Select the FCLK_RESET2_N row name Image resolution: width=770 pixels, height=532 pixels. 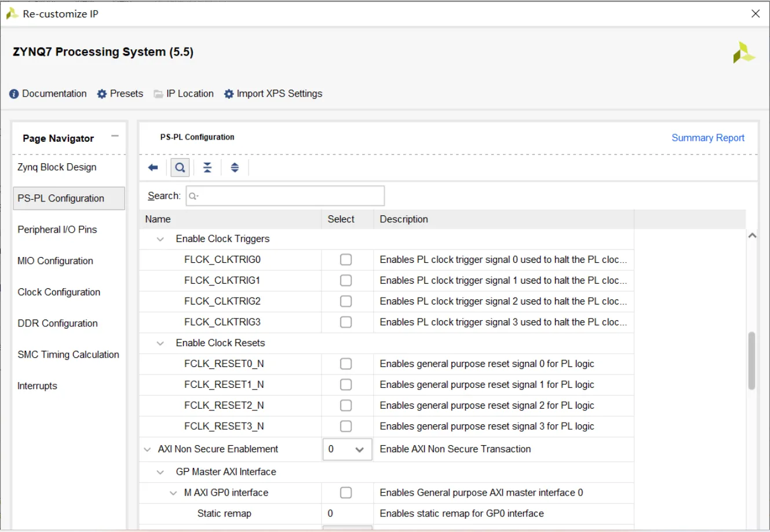tap(224, 406)
